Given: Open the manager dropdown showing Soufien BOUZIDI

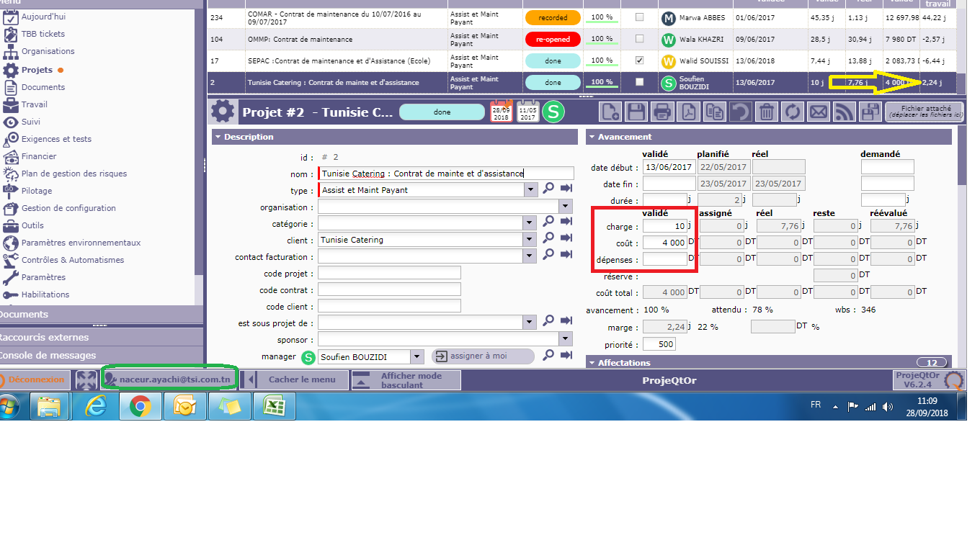Looking at the screenshot, I should click(417, 356).
